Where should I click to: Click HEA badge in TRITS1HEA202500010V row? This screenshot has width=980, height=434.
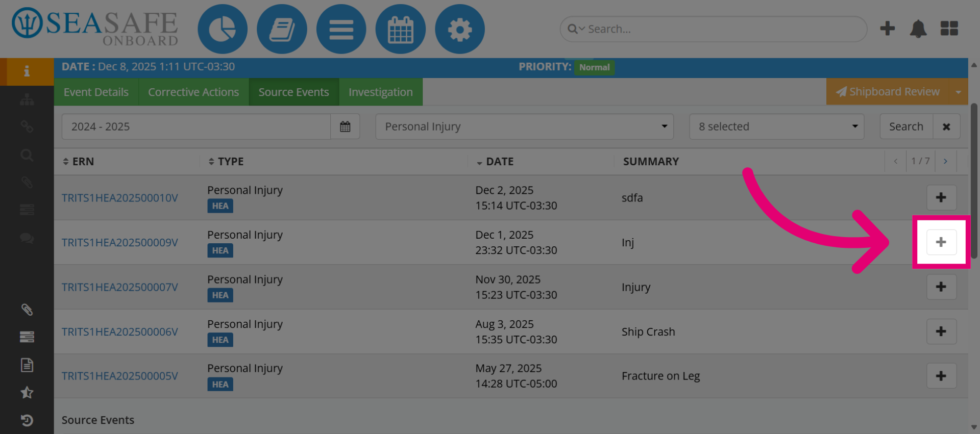[220, 206]
